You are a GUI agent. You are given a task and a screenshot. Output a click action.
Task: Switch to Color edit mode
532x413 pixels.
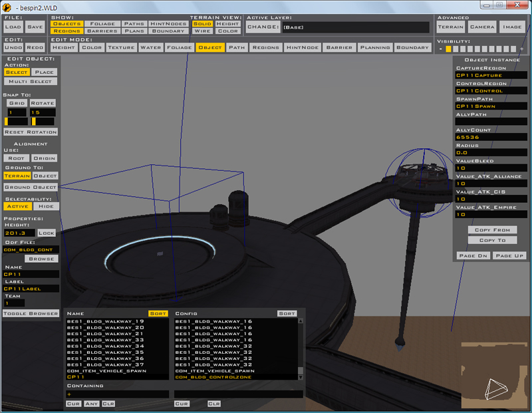(92, 47)
